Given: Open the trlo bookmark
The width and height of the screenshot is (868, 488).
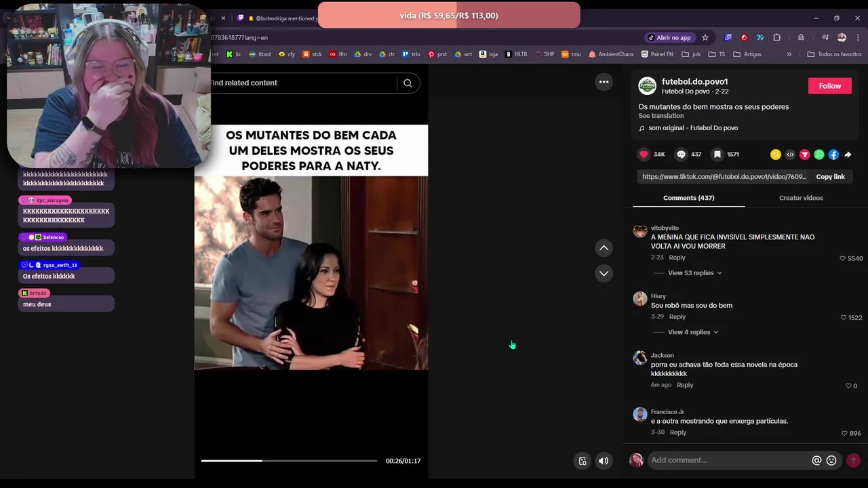Looking at the screenshot, I should point(412,54).
